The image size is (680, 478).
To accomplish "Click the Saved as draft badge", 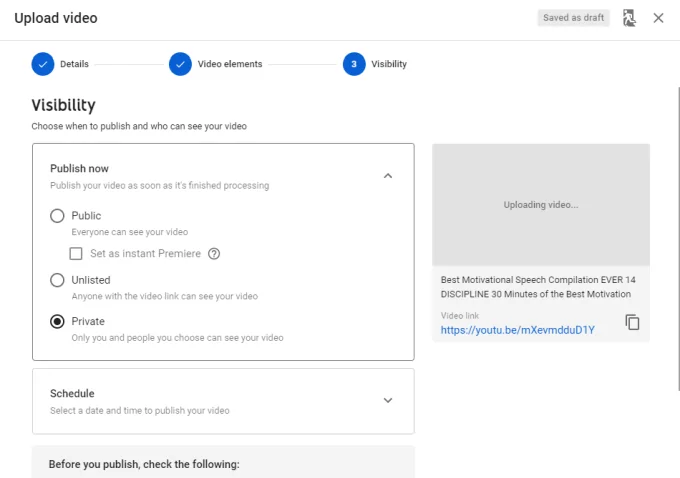I will pos(573,18).
